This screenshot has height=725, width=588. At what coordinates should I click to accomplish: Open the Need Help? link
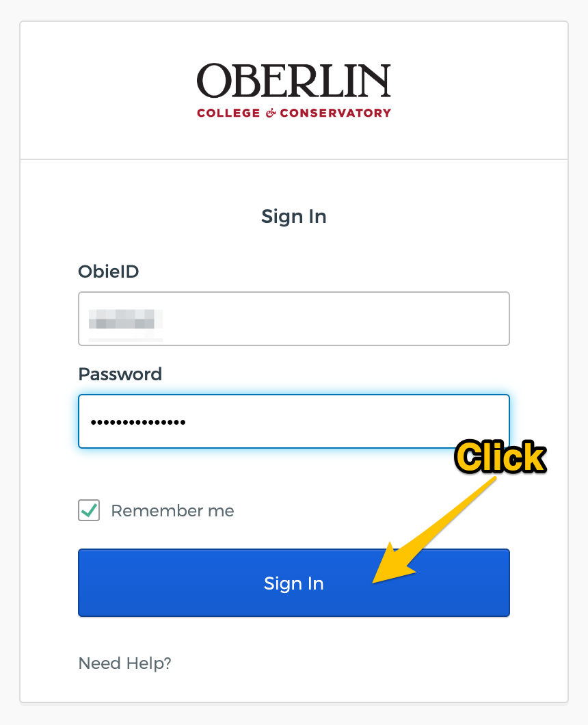click(125, 663)
